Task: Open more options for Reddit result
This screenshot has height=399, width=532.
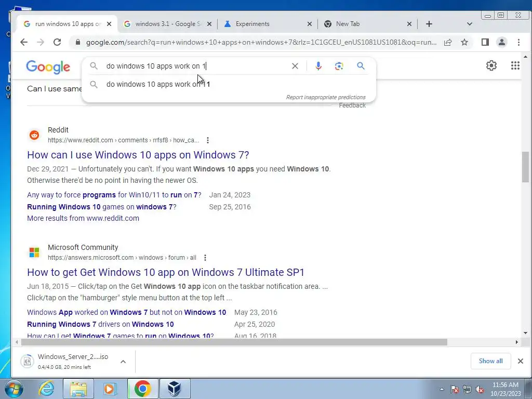Action: click(208, 140)
